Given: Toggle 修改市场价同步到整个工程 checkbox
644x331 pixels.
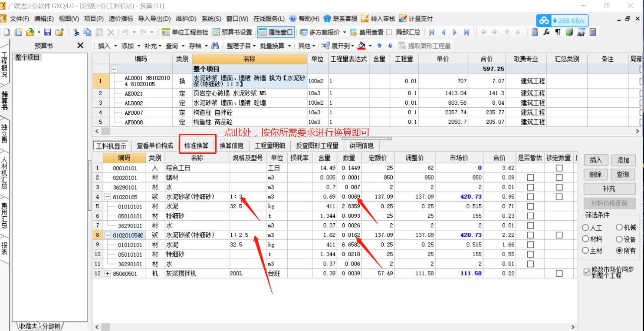Looking at the screenshot, I should (x=587, y=272).
